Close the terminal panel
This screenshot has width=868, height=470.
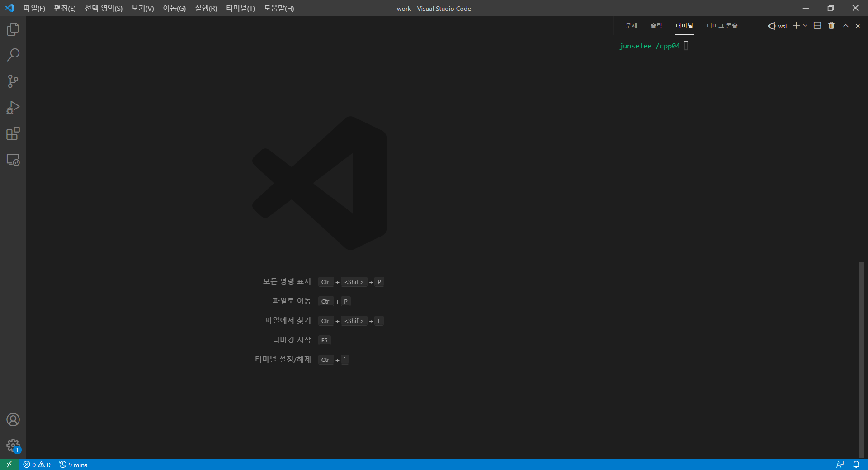tap(858, 26)
